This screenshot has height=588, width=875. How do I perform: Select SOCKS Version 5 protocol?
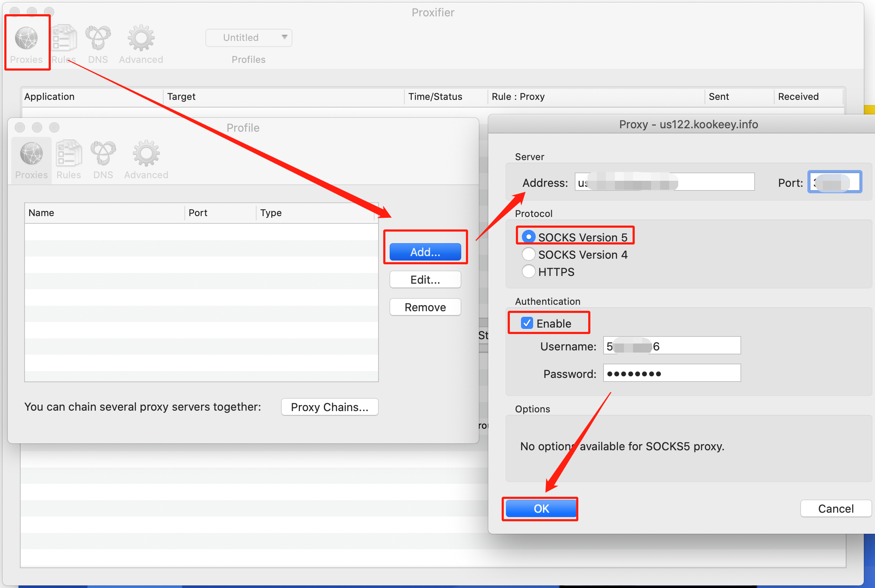(529, 237)
